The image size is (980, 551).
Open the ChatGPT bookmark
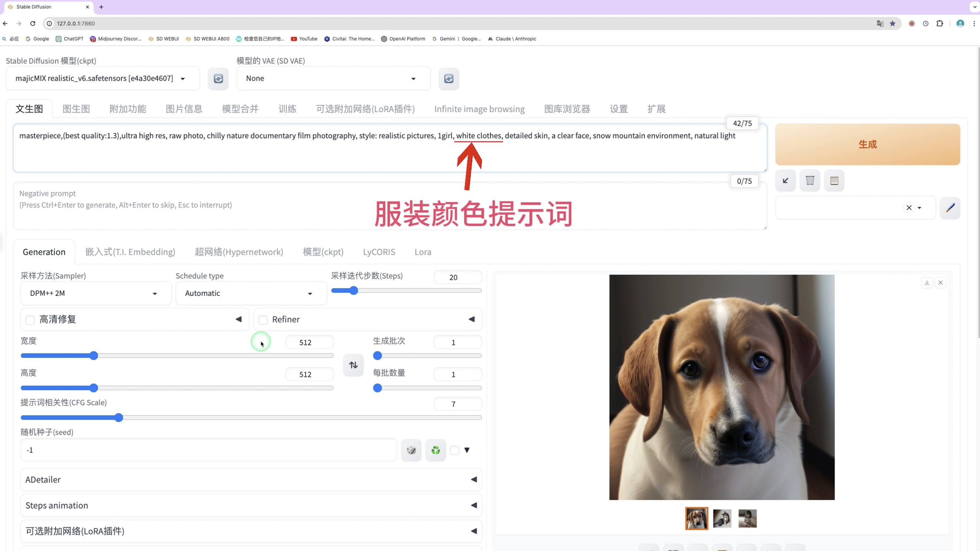coord(70,39)
